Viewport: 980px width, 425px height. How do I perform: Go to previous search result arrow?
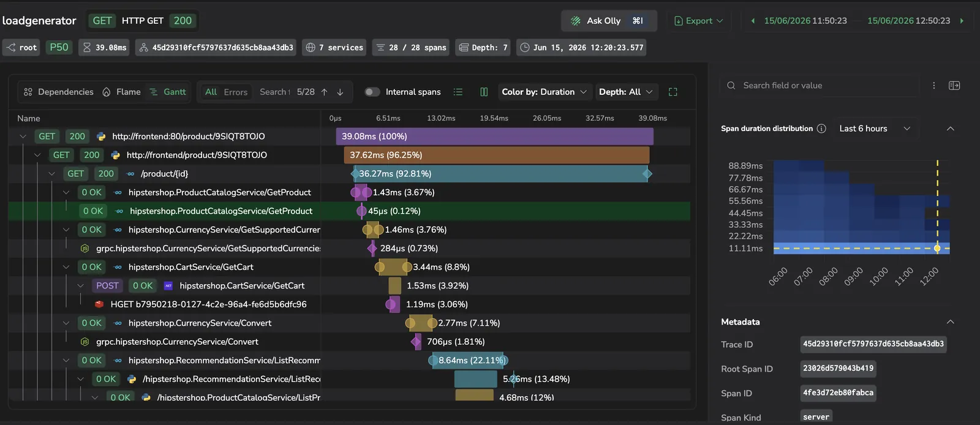324,92
